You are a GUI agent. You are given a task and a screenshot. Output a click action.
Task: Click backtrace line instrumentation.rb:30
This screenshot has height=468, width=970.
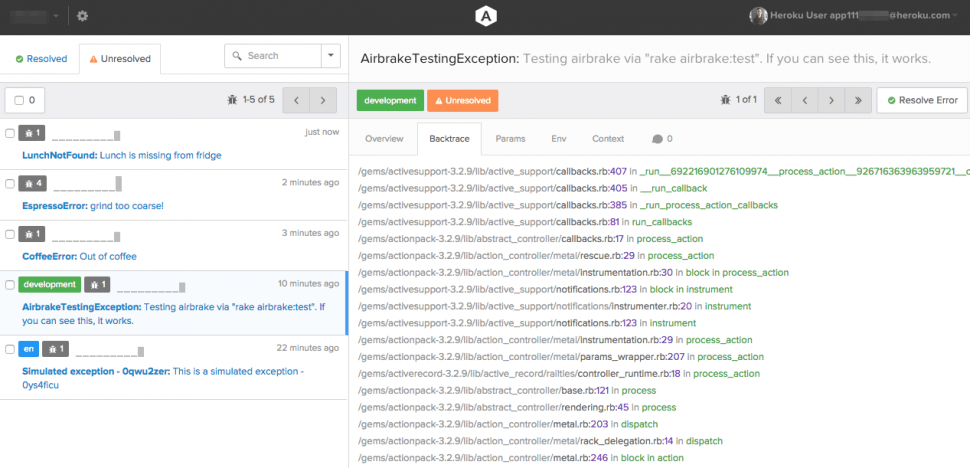click(x=573, y=272)
